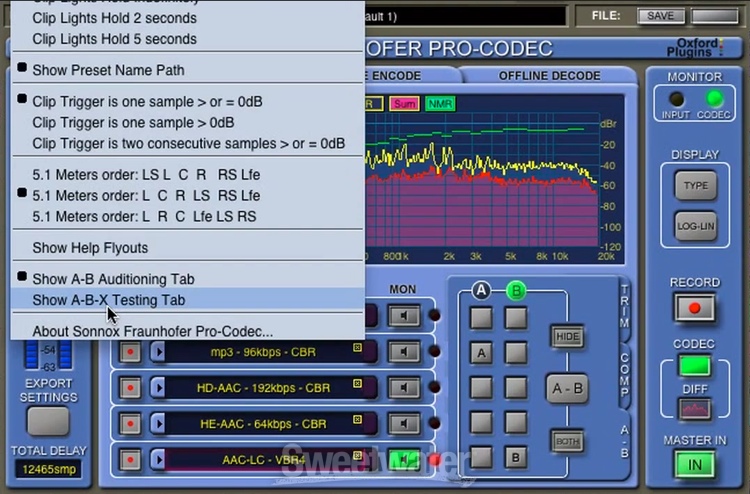Click record icon on AAC-LC VBR4 row

(x=130, y=460)
